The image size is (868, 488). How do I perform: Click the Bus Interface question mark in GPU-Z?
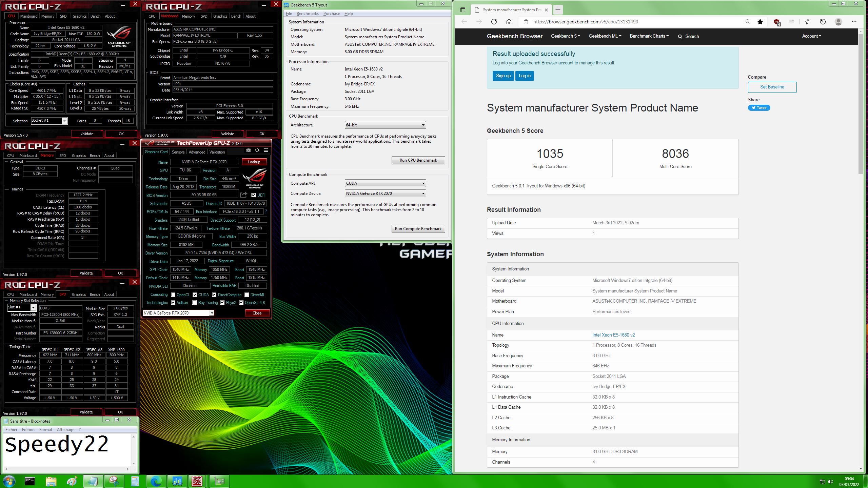266,211
